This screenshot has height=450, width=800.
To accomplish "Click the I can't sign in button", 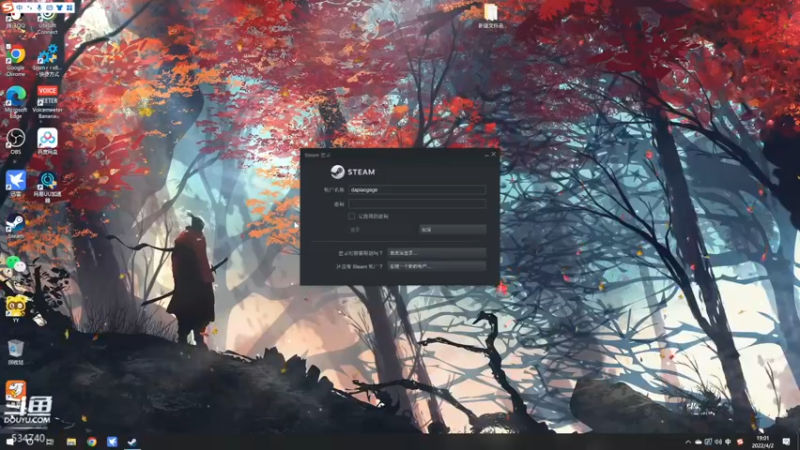I will [x=436, y=253].
